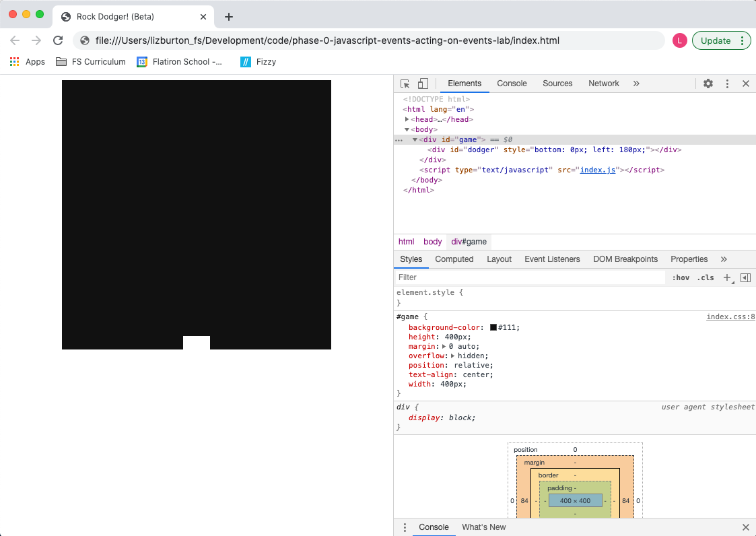Viewport: 756px width, 536px height.
Task: Toggle the device toolbar icon
Action: (423, 83)
